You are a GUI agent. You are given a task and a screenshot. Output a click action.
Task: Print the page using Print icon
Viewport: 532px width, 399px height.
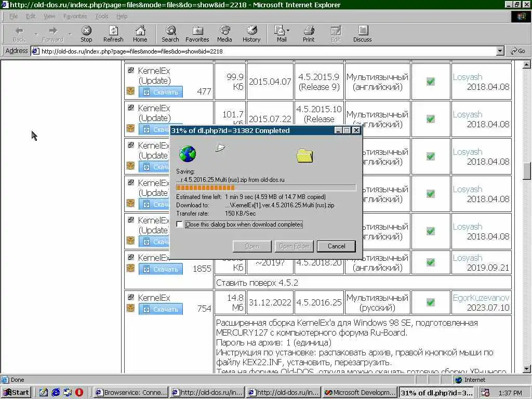pos(309,34)
